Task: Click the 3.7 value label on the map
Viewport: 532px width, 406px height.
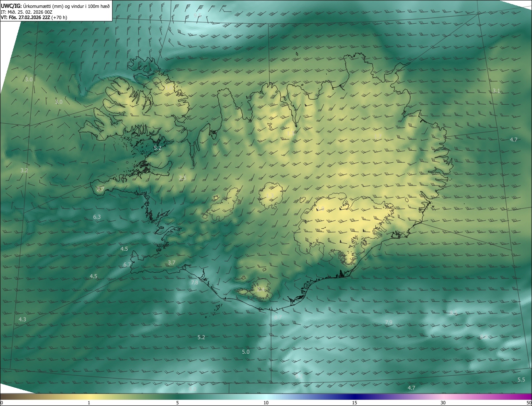Action: [x=172, y=262]
